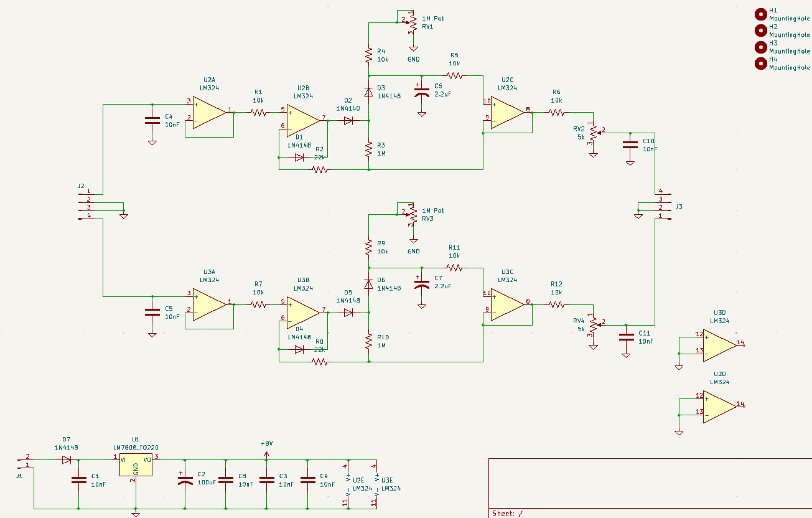Viewport: 812px width, 518px height.
Task: Click the 'U3E' power unit label
Action: [x=387, y=481]
